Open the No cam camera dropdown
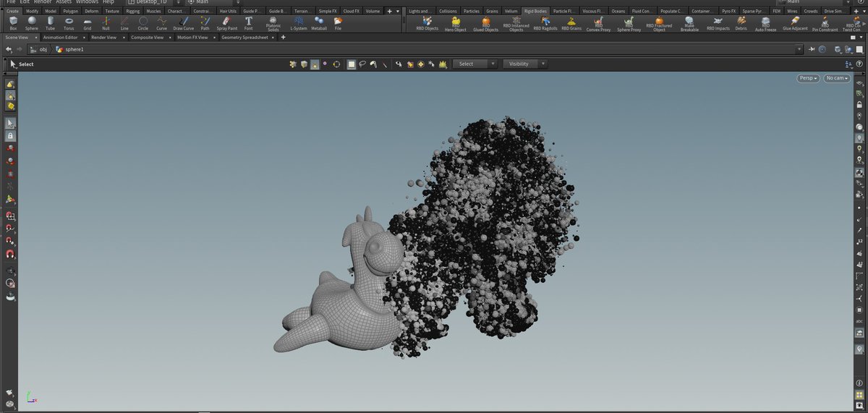The height and width of the screenshot is (413, 868). click(836, 77)
